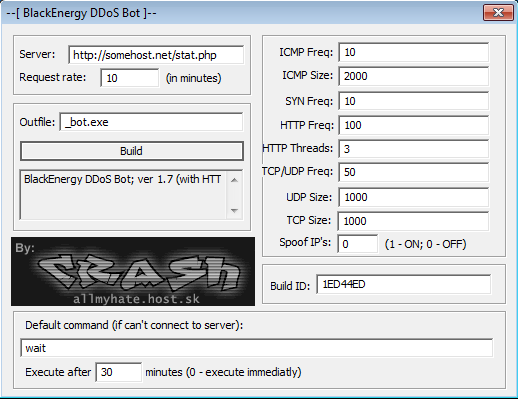
Task: Click the 'minutes (0 - execute immediatly)' text
Action: coord(223,372)
